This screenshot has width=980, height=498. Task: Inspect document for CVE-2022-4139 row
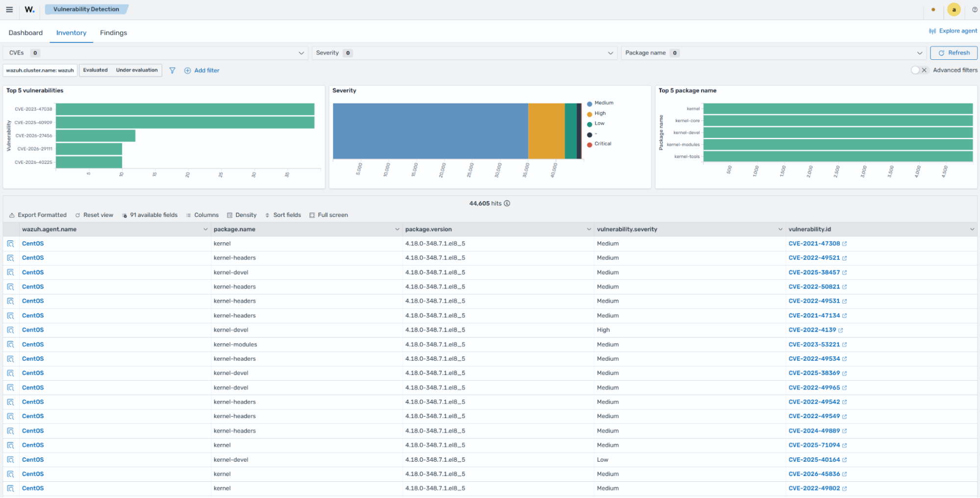pyautogui.click(x=10, y=330)
